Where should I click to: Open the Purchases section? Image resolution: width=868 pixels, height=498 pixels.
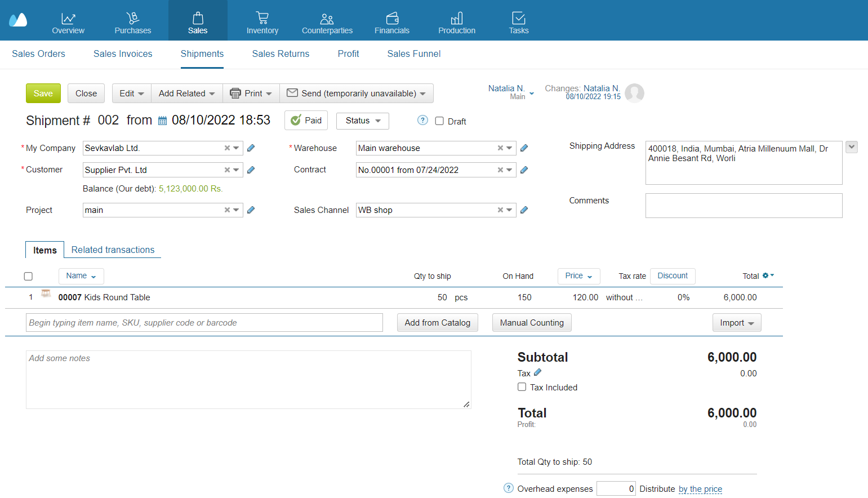pyautogui.click(x=133, y=23)
